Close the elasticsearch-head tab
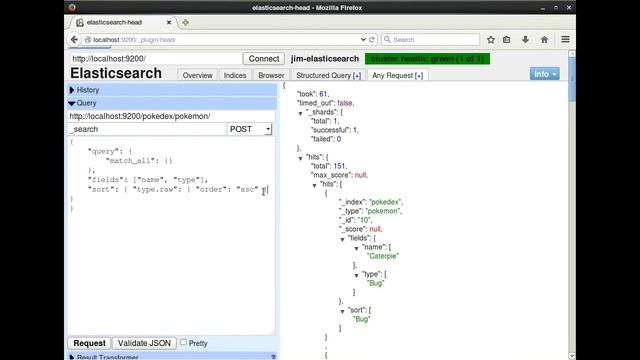This screenshot has width=640, height=360. click(169, 22)
